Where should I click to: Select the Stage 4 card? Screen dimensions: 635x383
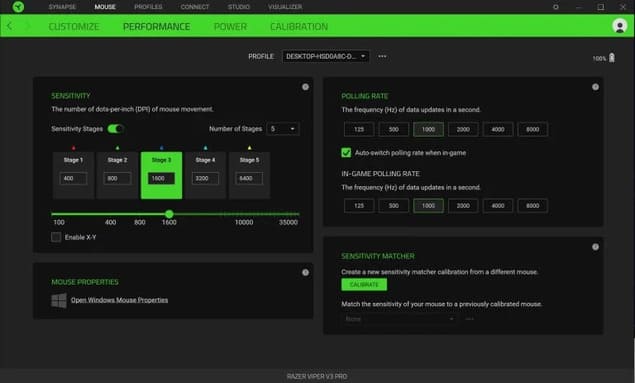pyautogui.click(x=205, y=175)
